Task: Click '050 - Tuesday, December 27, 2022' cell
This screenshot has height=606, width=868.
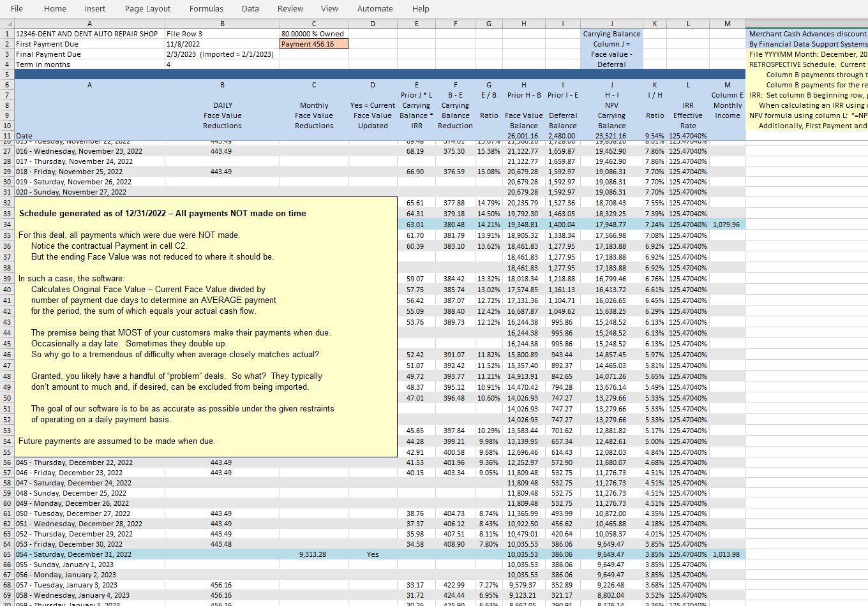Action: coord(89,514)
